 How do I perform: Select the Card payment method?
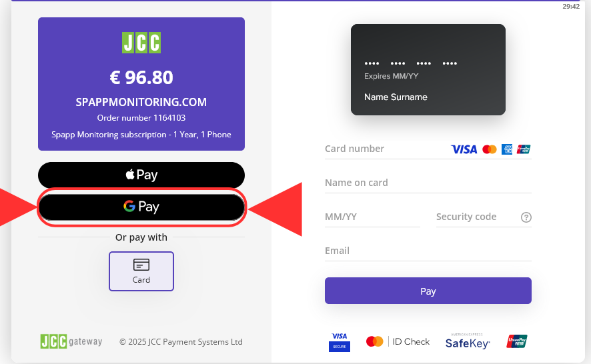pyautogui.click(x=141, y=271)
